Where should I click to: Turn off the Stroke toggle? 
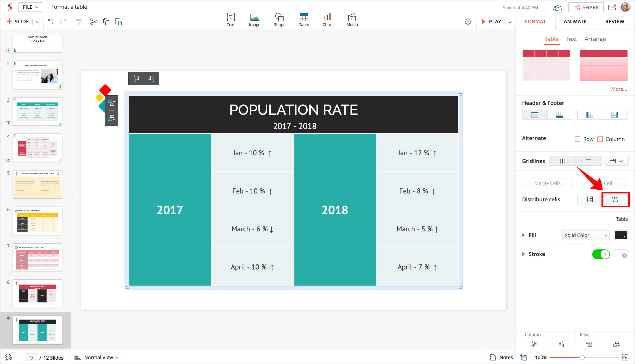point(601,254)
